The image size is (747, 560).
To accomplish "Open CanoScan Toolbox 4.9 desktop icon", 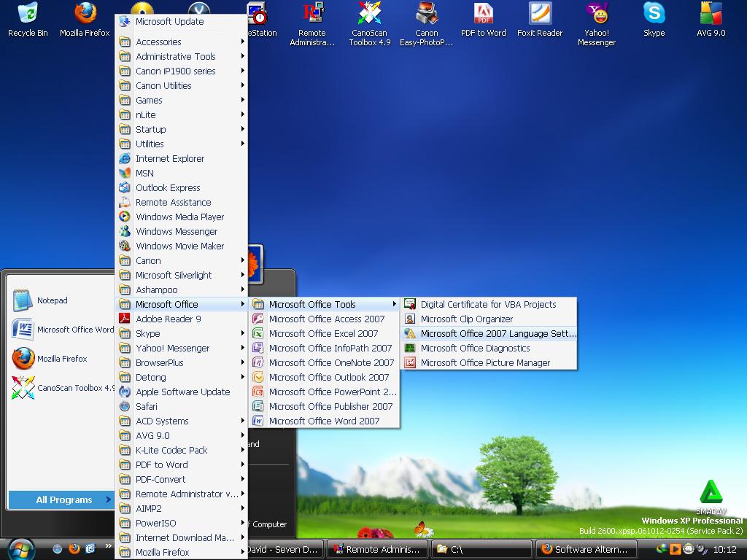I will 370,24.
